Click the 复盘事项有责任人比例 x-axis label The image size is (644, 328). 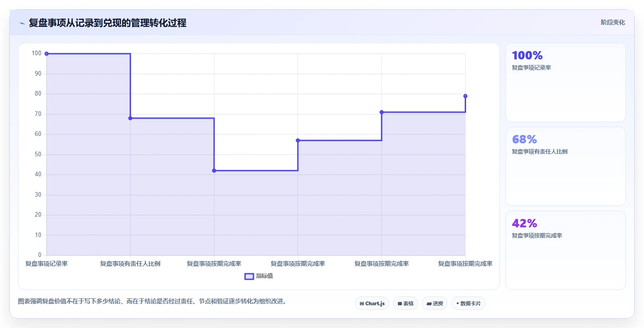pyautogui.click(x=130, y=264)
